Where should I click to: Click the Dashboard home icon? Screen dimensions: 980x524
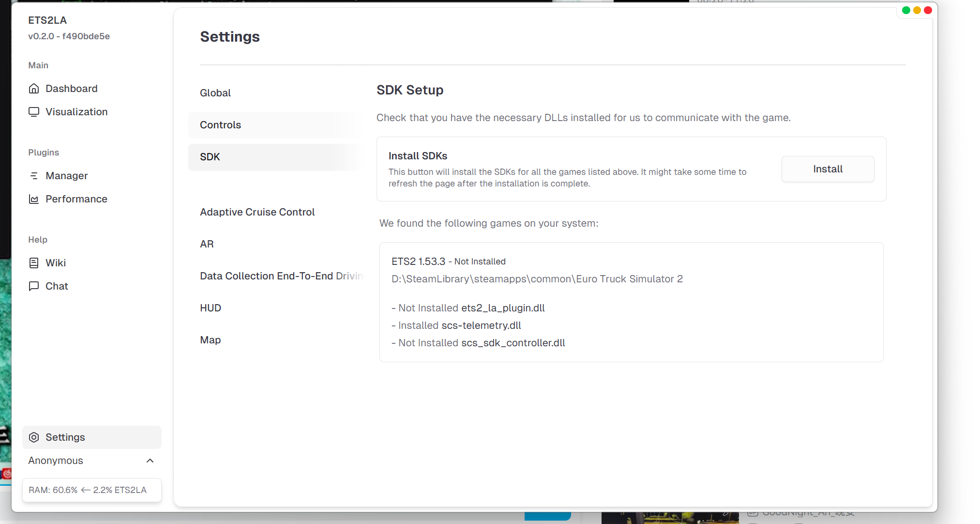(x=34, y=89)
